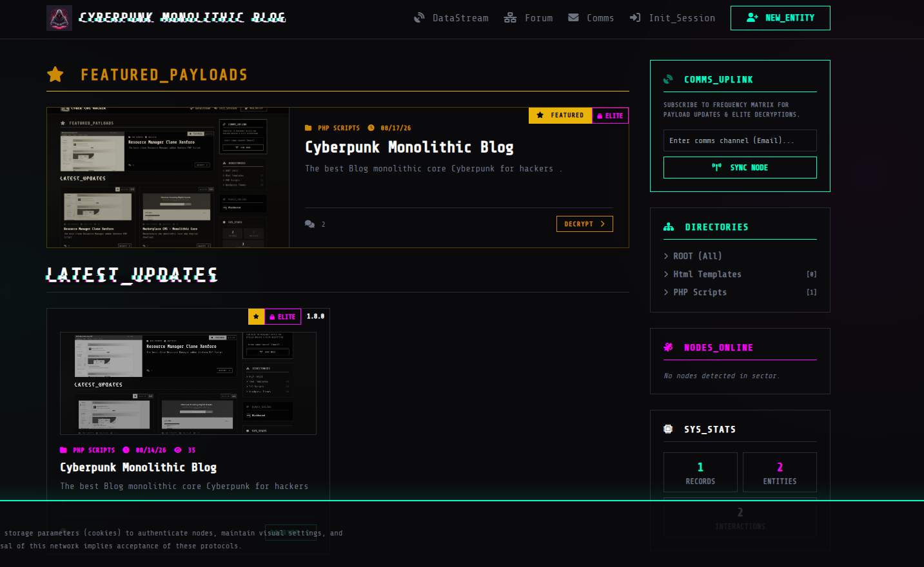Click the comments icon on featured card
The image size is (924, 567).
[310, 224]
